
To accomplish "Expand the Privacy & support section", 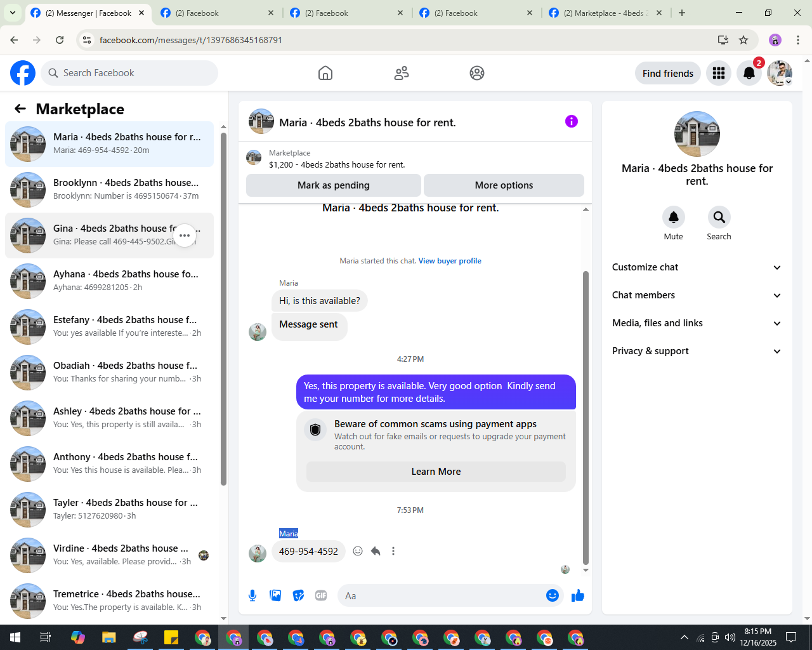I will point(697,351).
